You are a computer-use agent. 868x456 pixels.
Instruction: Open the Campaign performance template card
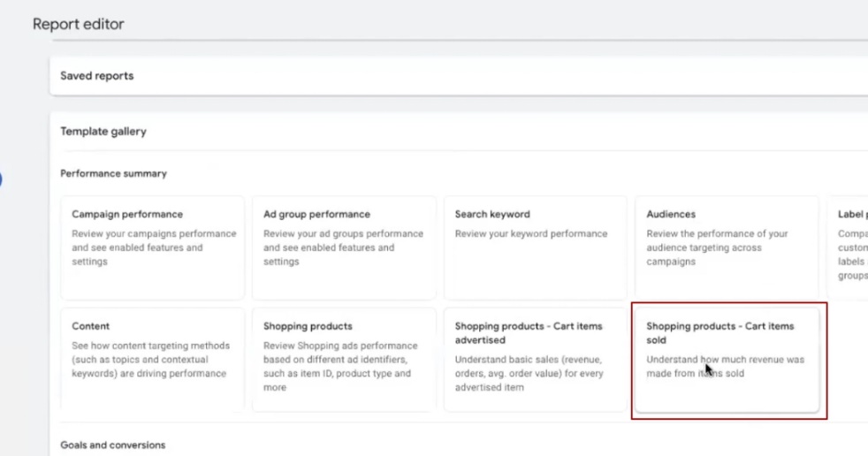point(152,247)
